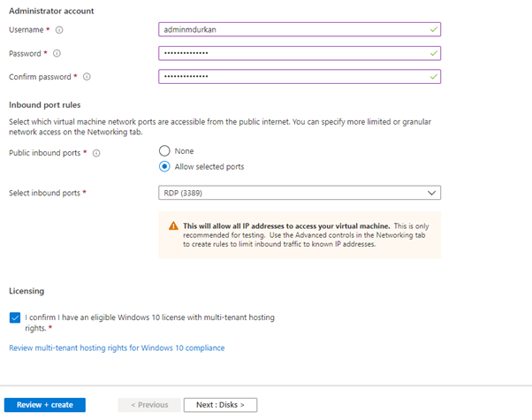Open Review multi-tenant hosting rights link
532x420 pixels.
[x=117, y=348]
